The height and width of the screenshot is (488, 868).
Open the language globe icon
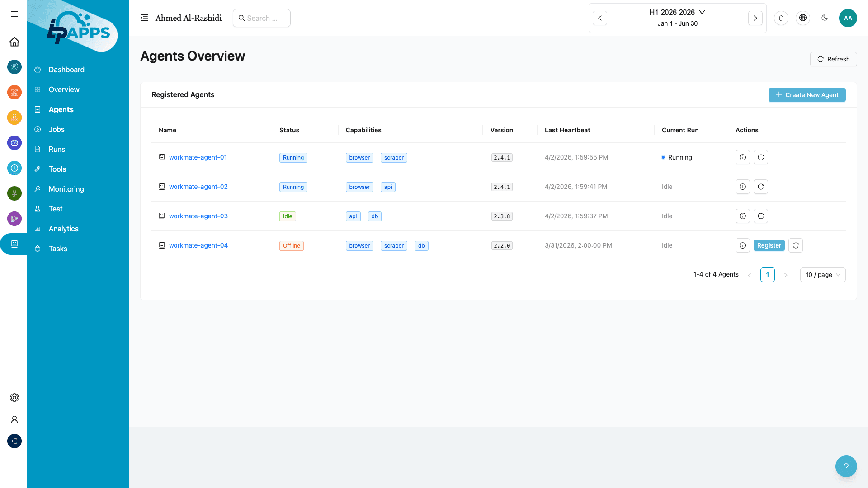(802, 18)
